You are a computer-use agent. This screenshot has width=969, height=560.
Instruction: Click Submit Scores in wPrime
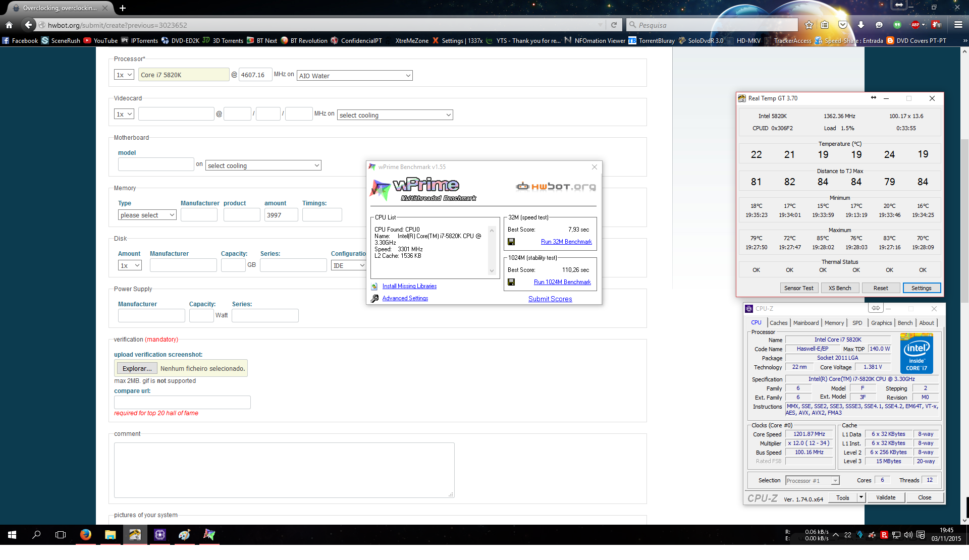click(550, 299)
